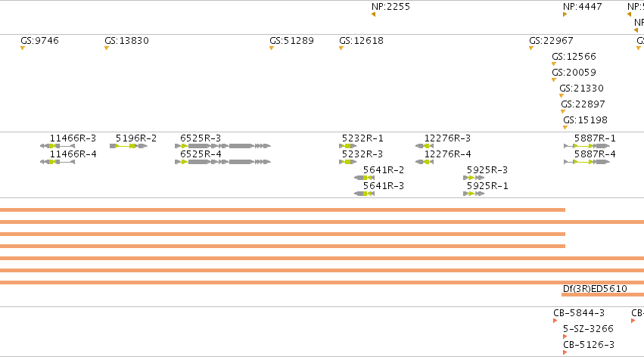This screenshot has height=357, width=644.
Task: Click the GS:20059 insertion marker
Action: (554, 80)
